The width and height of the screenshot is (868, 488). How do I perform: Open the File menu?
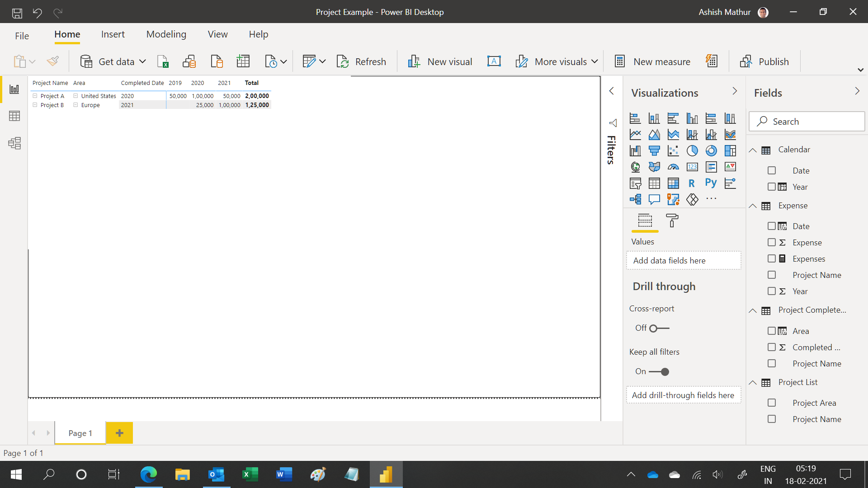(x=22, y=36)
